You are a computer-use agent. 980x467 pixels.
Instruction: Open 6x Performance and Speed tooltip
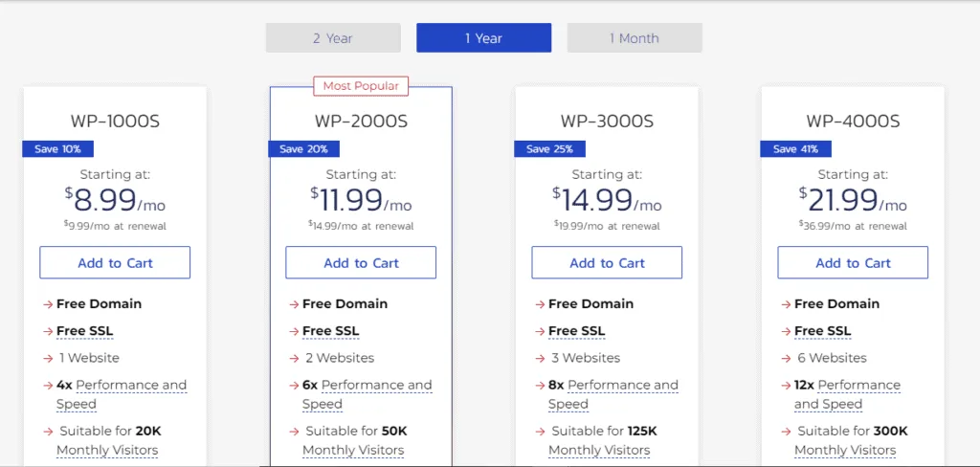pos(367,394)
